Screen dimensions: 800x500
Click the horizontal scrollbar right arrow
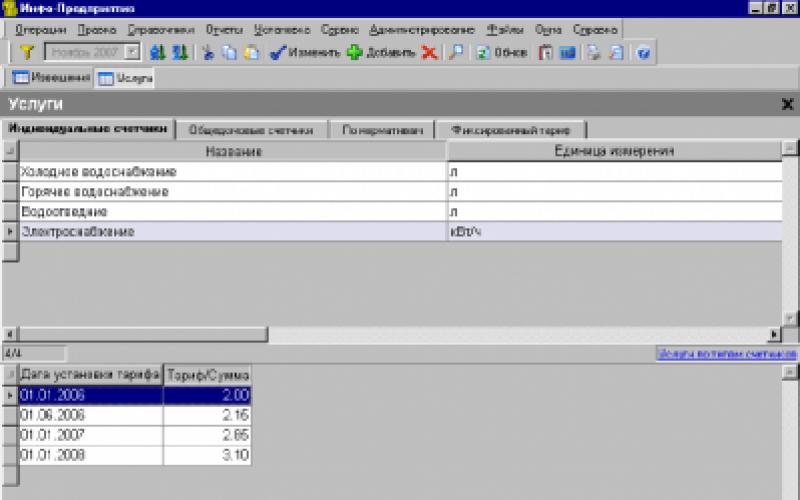(x=773, y=334)
